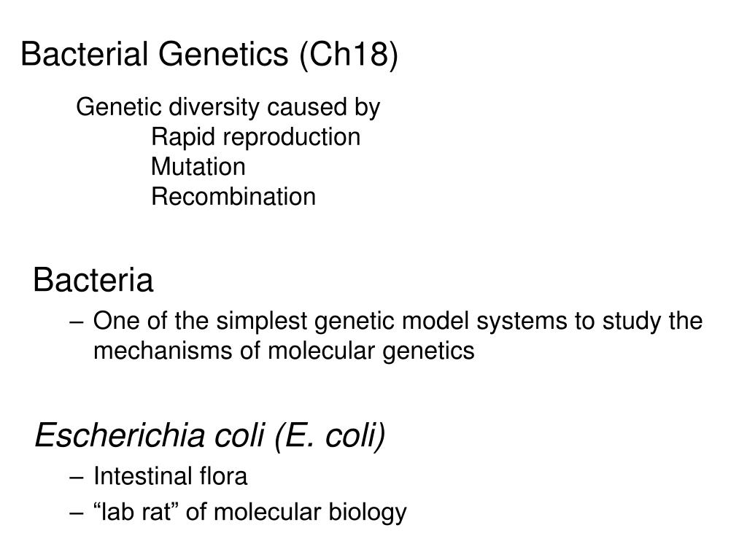Click the word Mutation
Screen dimensions: 747x560
point(198,167)
